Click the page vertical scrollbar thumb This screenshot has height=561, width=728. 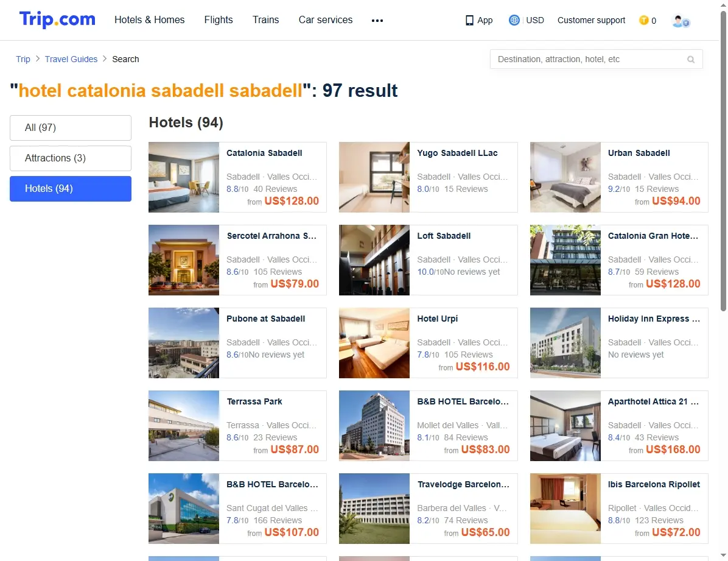[x=723, y=160]
